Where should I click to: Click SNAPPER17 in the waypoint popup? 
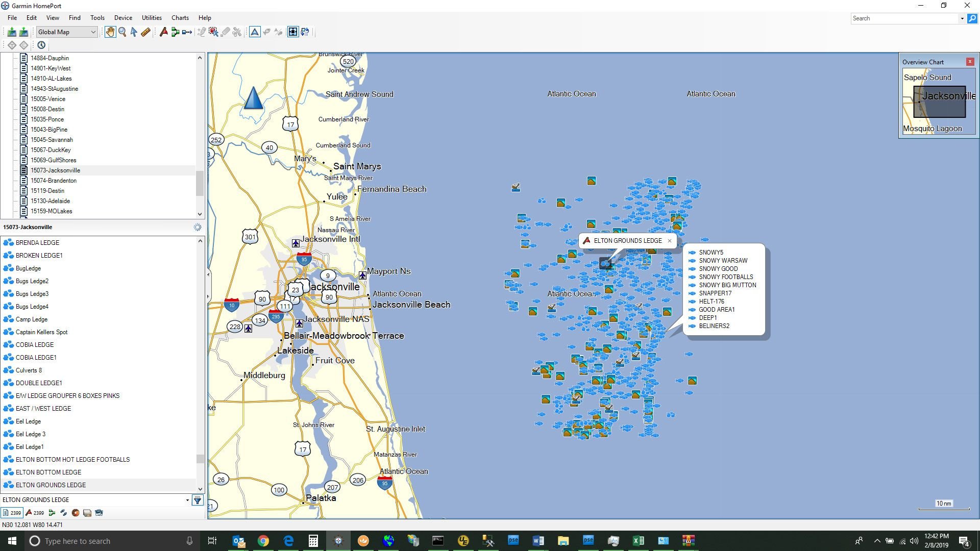point(715,293)
